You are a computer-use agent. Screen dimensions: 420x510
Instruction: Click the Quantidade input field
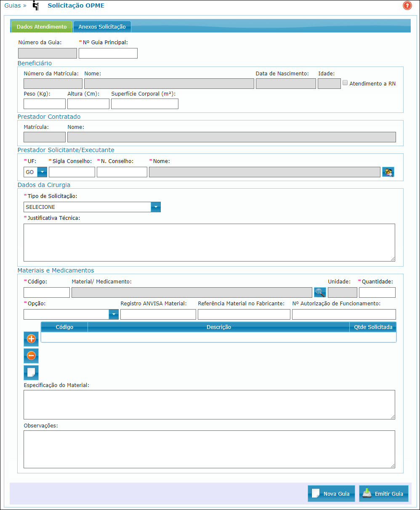point(377,292)
